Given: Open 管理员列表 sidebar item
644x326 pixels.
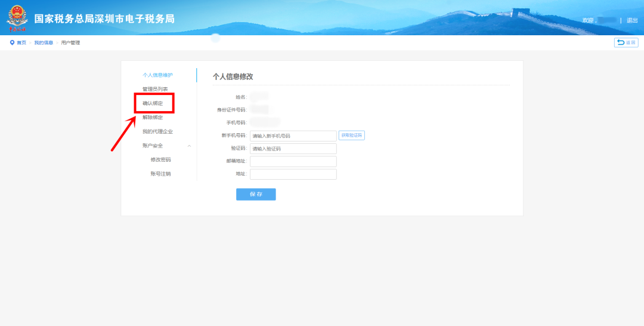Looking at the screenshot, I should click(x=155, y=89).
